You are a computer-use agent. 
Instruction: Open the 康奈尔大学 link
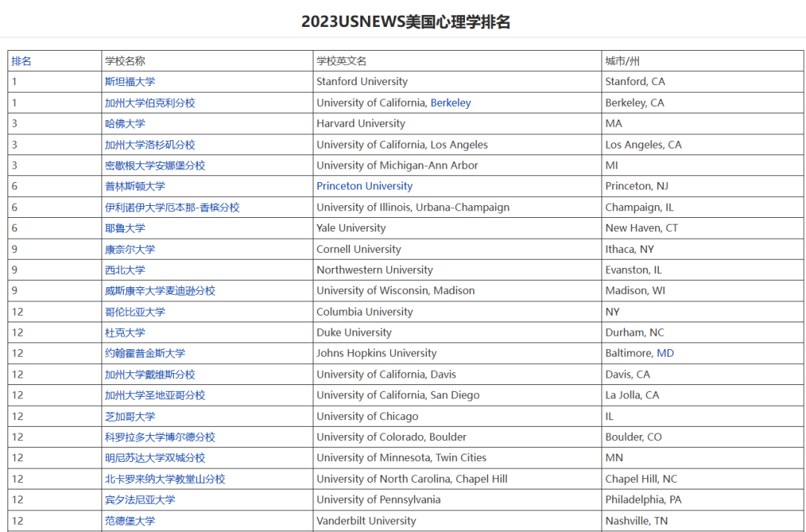tap(130, 249)
